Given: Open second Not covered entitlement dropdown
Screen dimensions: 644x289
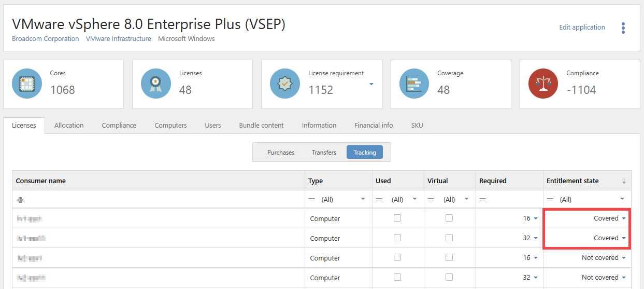Looking at the screenshot, I should tap(623, 278).
